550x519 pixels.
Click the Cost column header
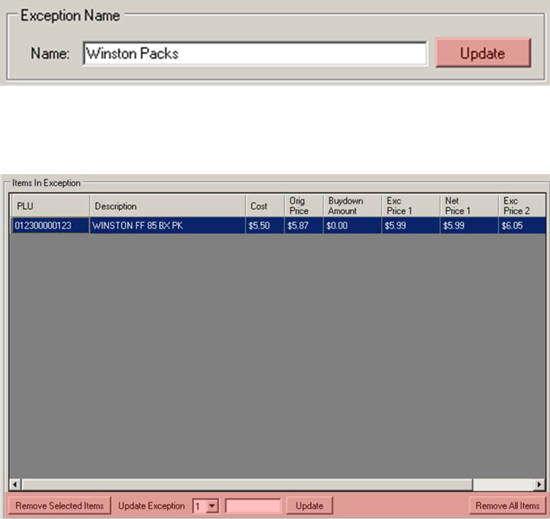click(x=265, y=206)
